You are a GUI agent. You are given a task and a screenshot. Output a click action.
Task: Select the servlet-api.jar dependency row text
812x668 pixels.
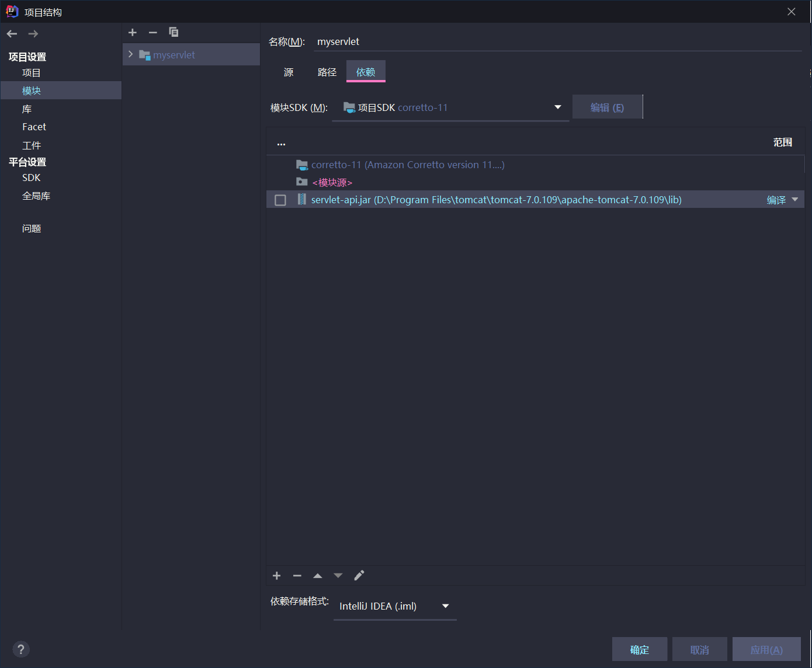click(x=497, y=200)
